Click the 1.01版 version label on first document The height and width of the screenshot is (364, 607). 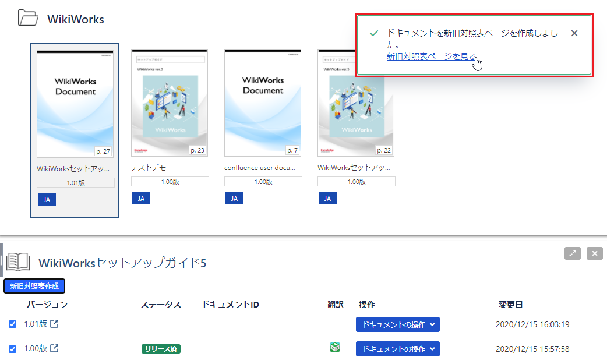[x=76, y=183]
